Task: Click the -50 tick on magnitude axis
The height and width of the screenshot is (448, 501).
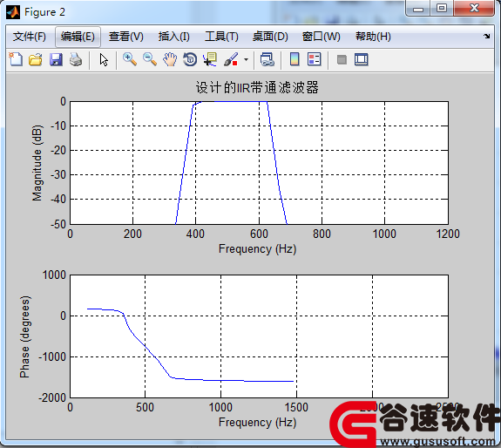Action: point(58,224)
